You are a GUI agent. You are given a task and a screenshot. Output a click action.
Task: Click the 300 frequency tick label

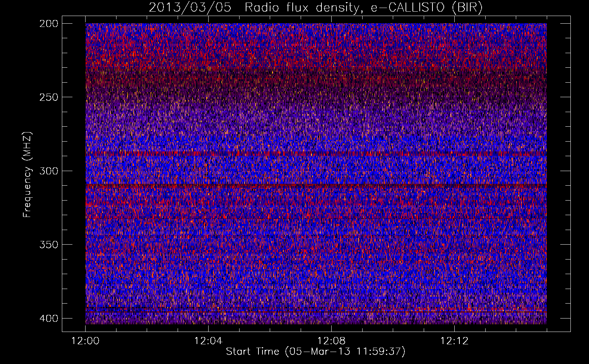49,171
